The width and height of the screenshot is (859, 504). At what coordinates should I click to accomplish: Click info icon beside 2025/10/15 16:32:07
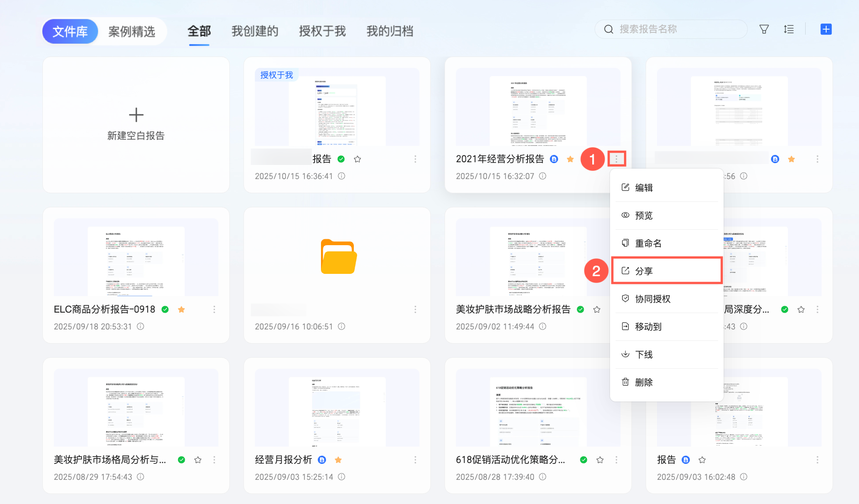[x=543, y=176]
